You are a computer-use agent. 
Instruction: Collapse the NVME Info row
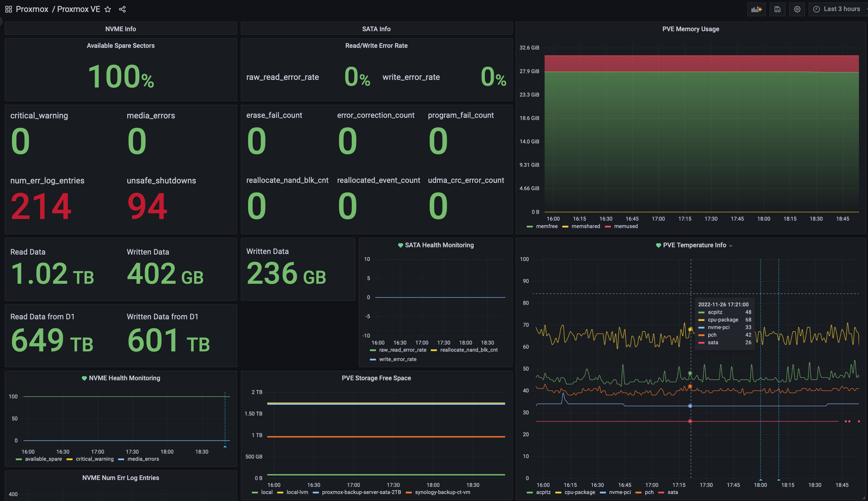(x=120, y=29)
